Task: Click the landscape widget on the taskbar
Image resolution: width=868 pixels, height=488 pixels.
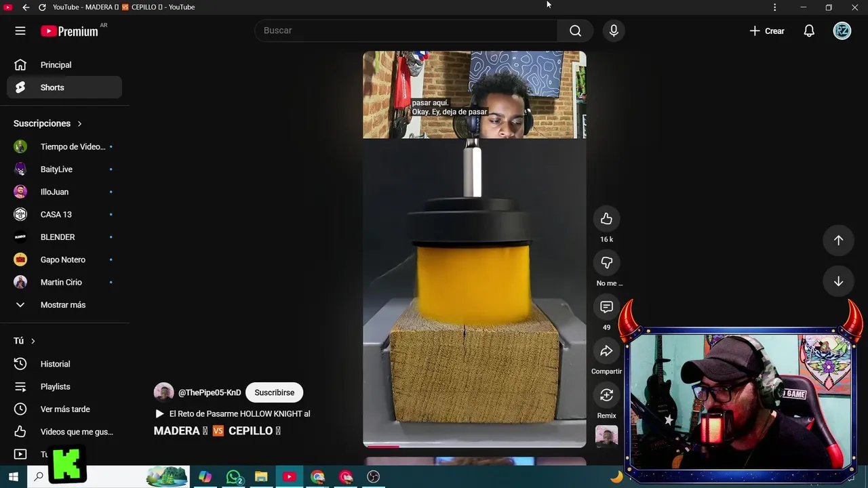Action: 167,476
